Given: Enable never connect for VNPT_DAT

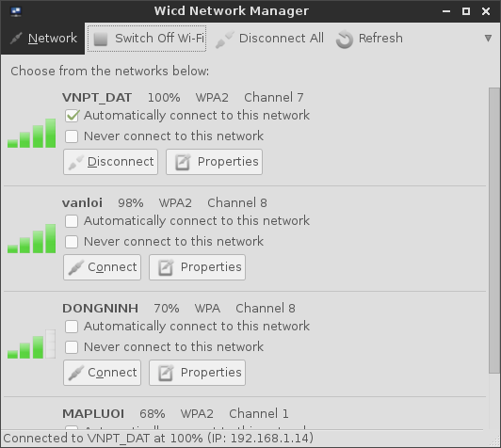Looking at the screenshot, I should pos(72,136).
